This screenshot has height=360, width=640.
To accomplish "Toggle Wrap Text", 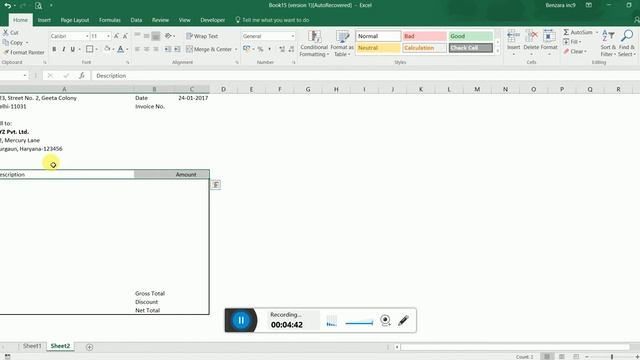I will 202,36.
